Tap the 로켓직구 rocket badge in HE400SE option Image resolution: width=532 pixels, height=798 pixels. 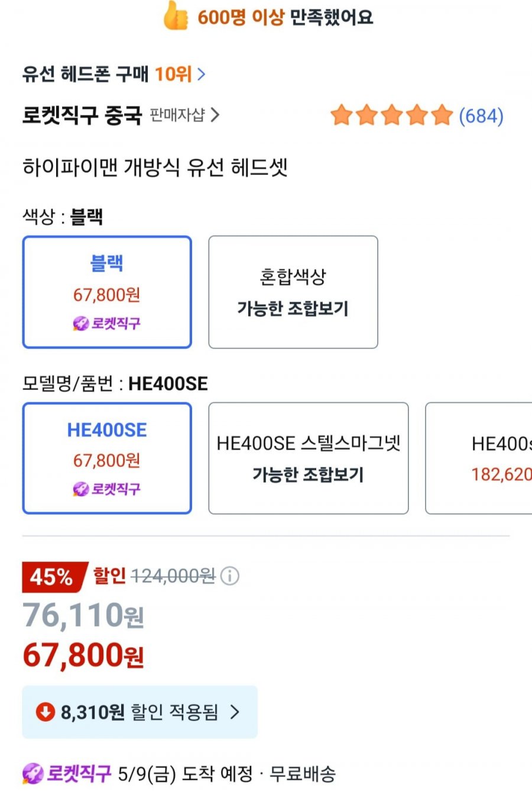[x=106, y=489]
